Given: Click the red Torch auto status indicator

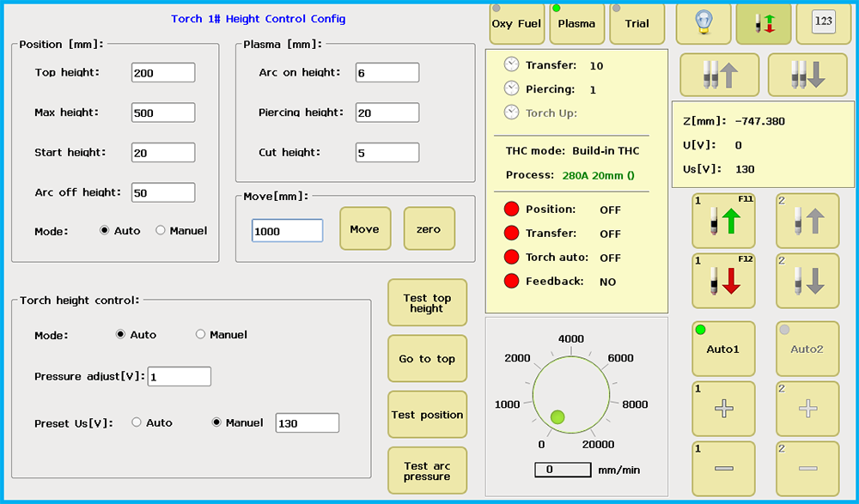Looking at the screenshot, I should 511,257.
